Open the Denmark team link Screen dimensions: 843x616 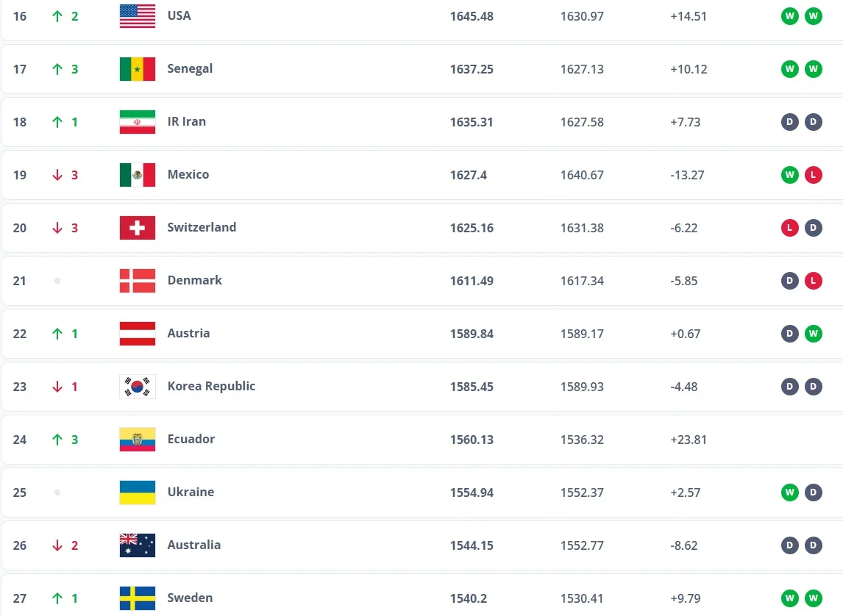coord(194,280)
